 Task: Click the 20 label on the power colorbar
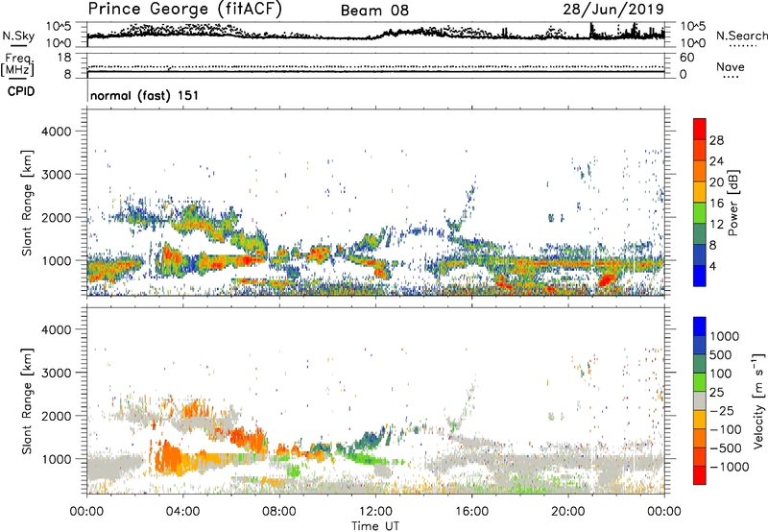coord(716,182)
